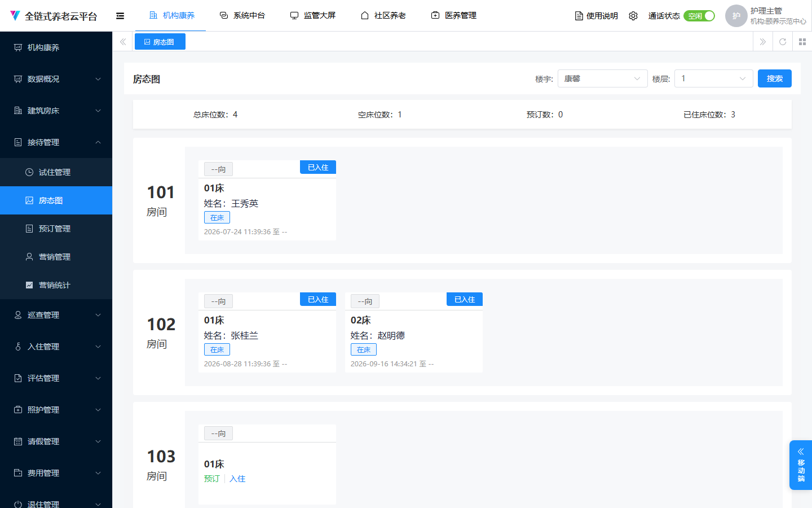812x508 pixels.
Task: Expand the 入住管理 menu
Action: tap(56, 347)
